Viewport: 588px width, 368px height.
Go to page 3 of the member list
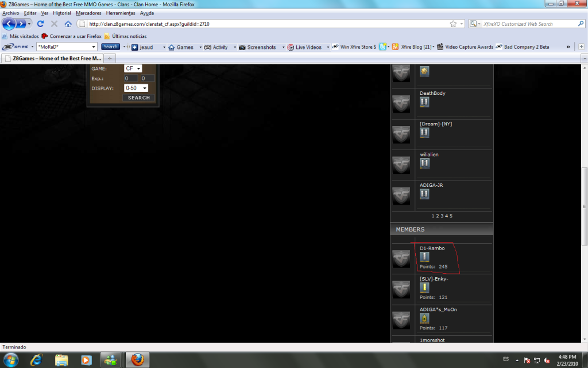(442, 216)
